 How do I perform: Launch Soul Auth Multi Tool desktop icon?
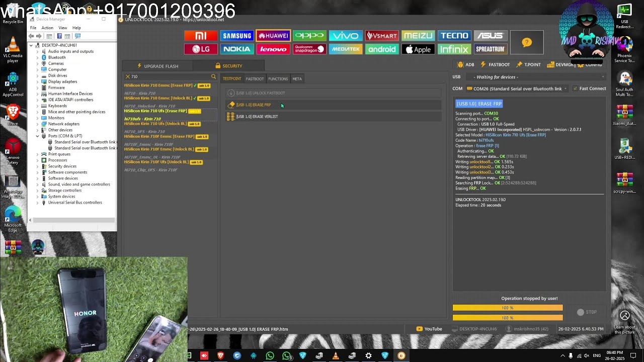624,83
